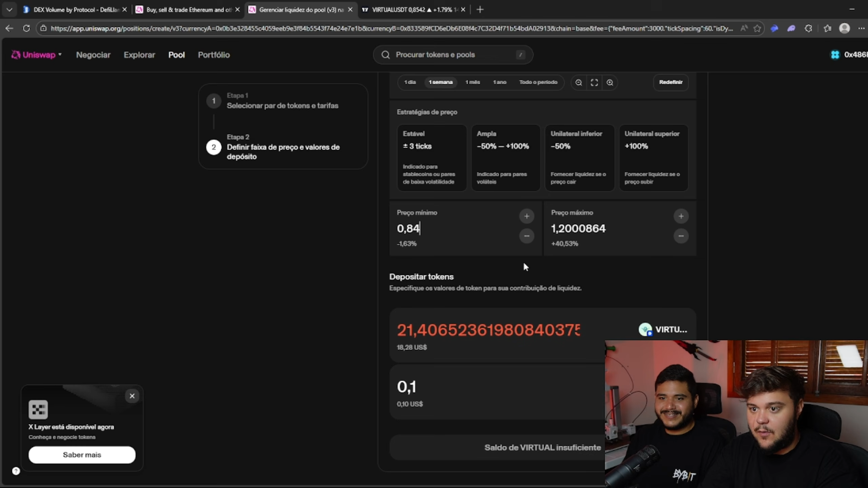Click the browser back arrow

9,28
